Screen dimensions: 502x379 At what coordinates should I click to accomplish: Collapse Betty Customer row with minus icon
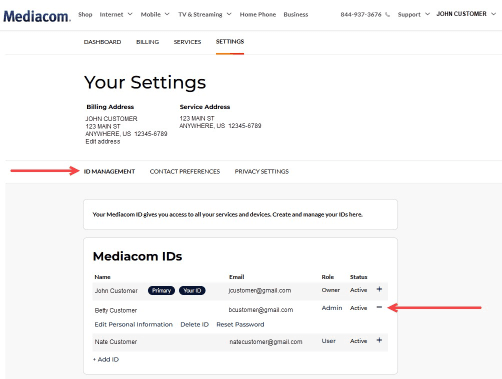coord(379,307)
